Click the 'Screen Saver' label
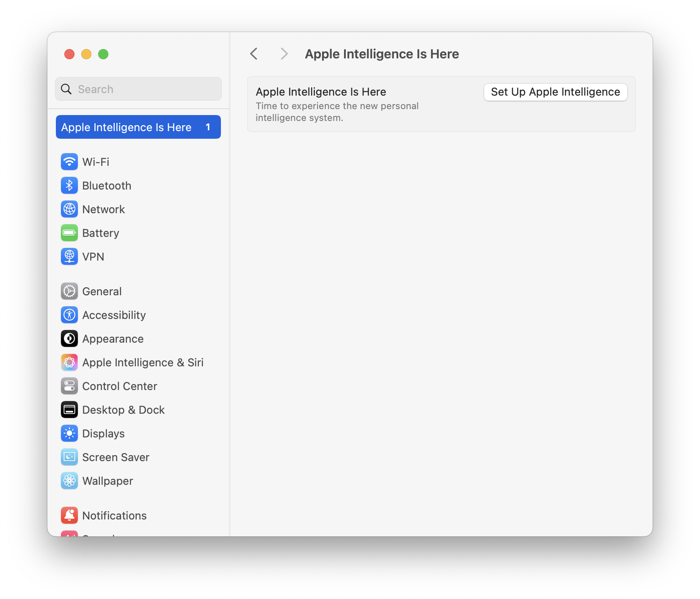 point(116,457)
